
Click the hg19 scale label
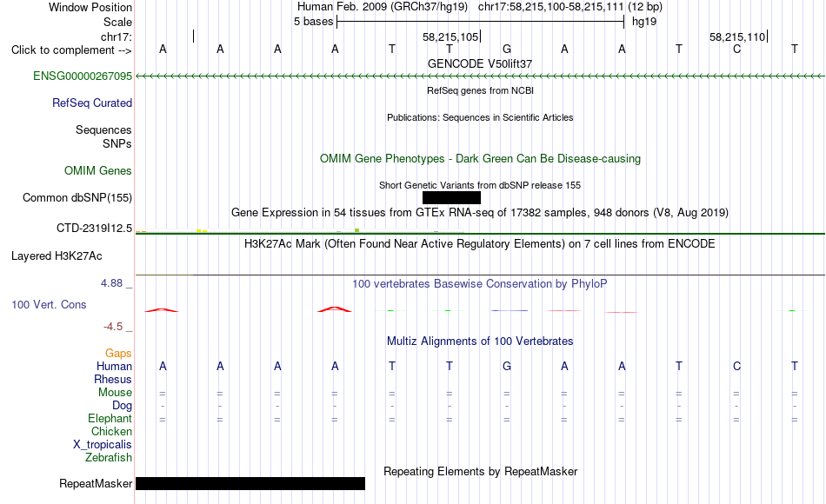point(644,22)
